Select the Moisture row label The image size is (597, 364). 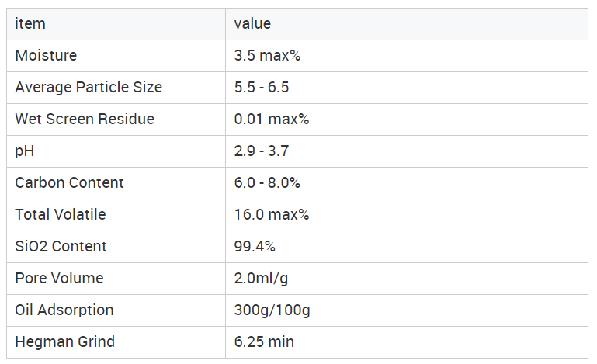click(x=46, y=56)
